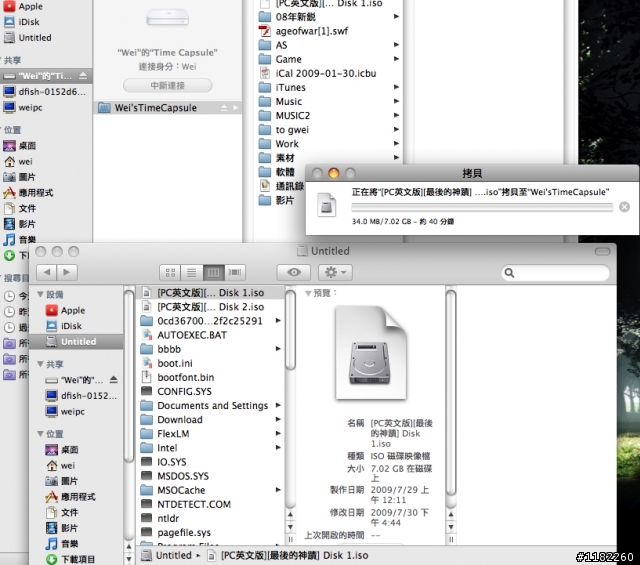Expand Documents and Settings folder arrow
The height and width of the screenshot is (565, 640).
[278, 405]
